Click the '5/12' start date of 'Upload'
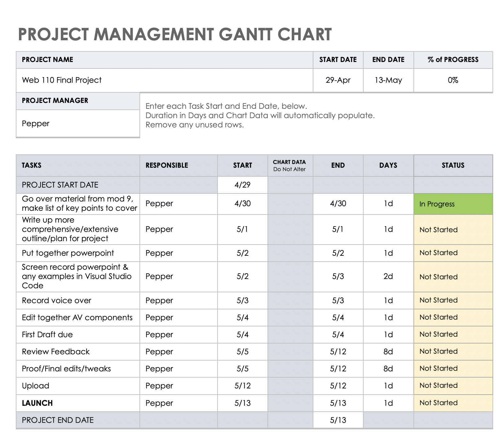504x447 pixels. pyautogui.click(x=243, y=386)
